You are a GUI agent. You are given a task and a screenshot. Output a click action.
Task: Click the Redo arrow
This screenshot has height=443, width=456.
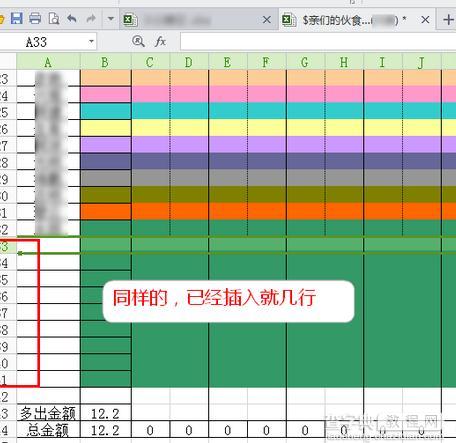pos(91,18)
